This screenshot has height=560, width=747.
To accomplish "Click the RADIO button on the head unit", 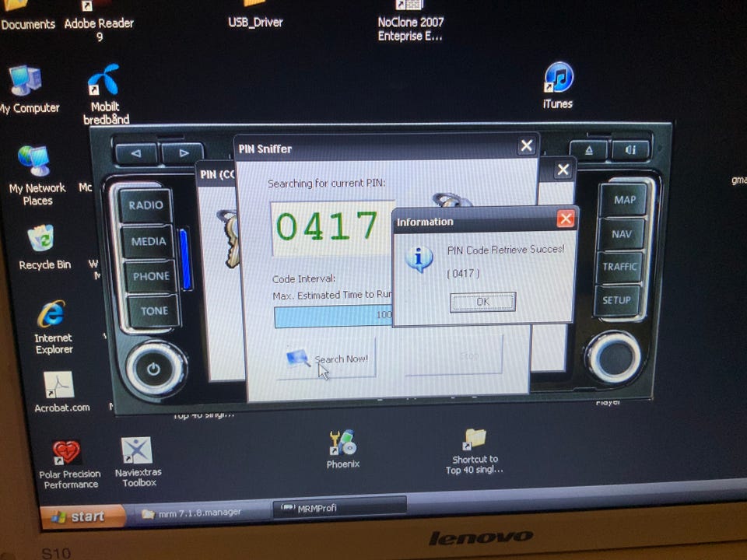I will click(x=146, y=205).
